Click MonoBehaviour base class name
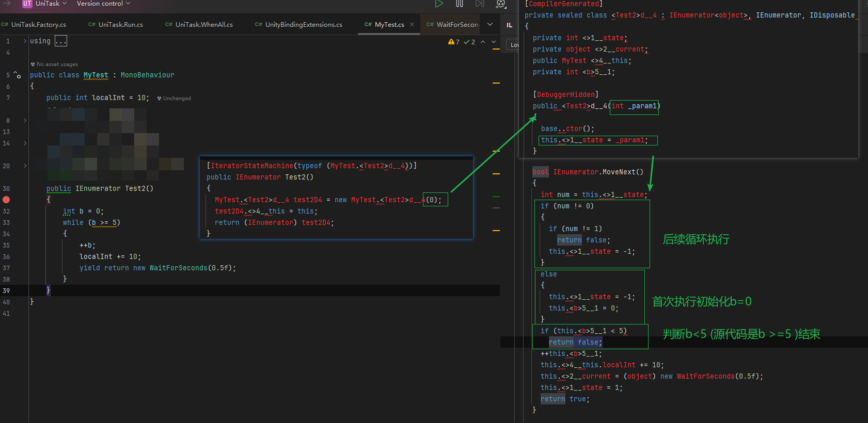 (148, 75)
